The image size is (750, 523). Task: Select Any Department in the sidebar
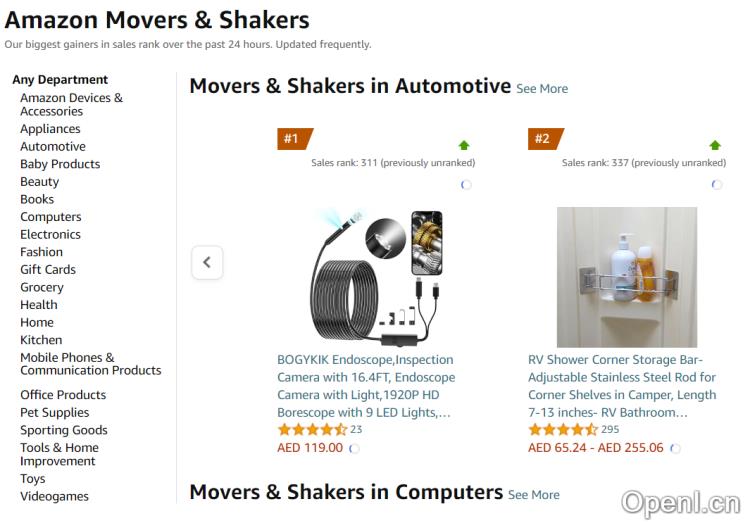60,80
